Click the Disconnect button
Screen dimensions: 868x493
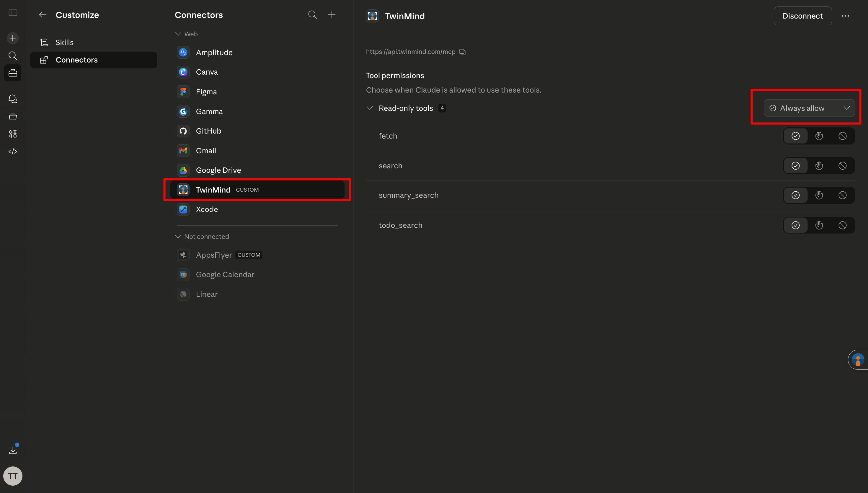(x=802, y=16)
